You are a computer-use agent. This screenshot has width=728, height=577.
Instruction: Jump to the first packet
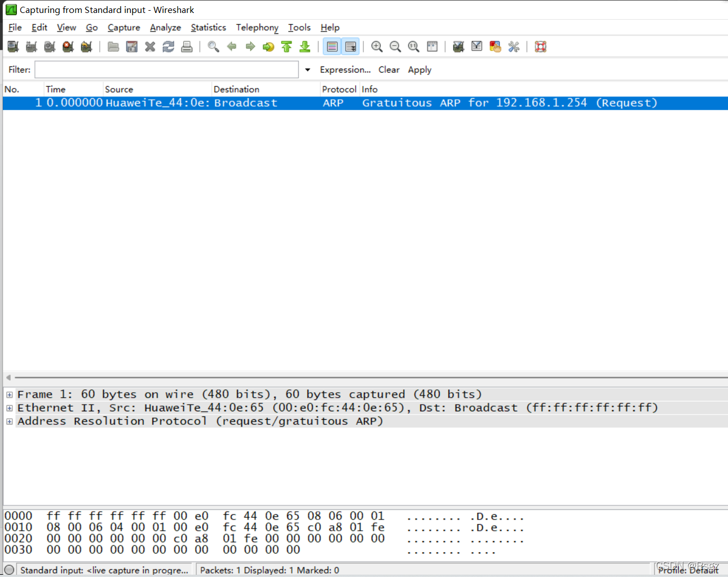286,47
